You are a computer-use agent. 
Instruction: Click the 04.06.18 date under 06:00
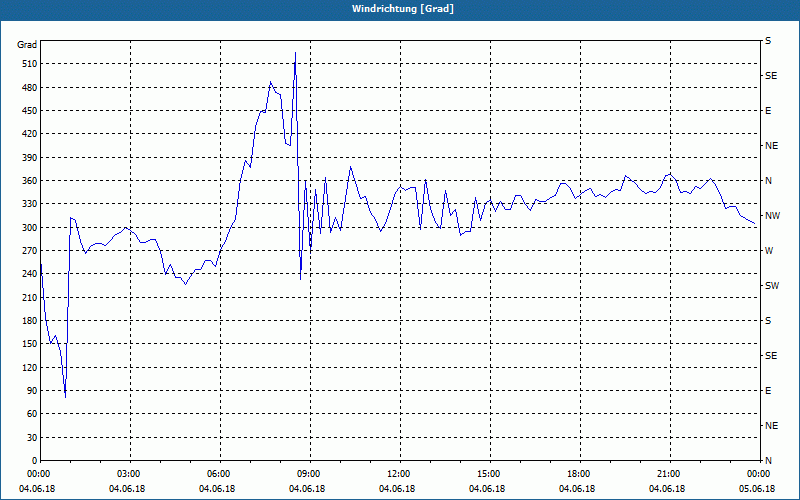[x=217, y=489]
